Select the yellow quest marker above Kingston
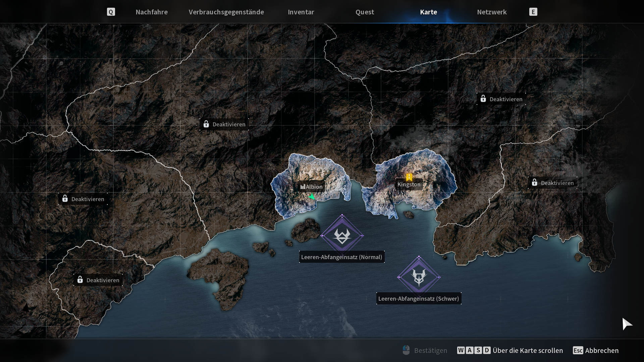644x362 pixels. coord(409,177)
